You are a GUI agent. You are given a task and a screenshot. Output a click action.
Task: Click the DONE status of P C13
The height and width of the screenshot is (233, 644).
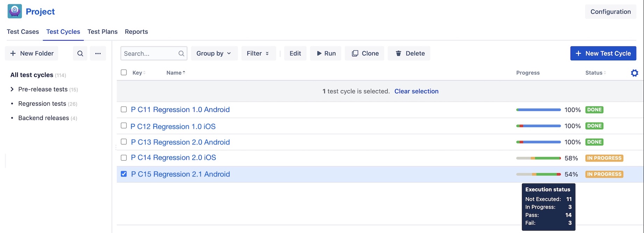point(594,142)
